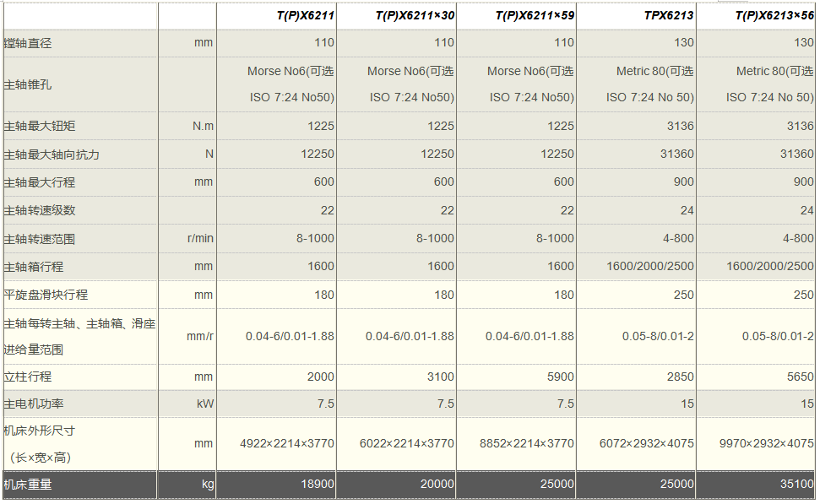
Task: Select the T(P)X6211×30 column header
Action: 415,15
